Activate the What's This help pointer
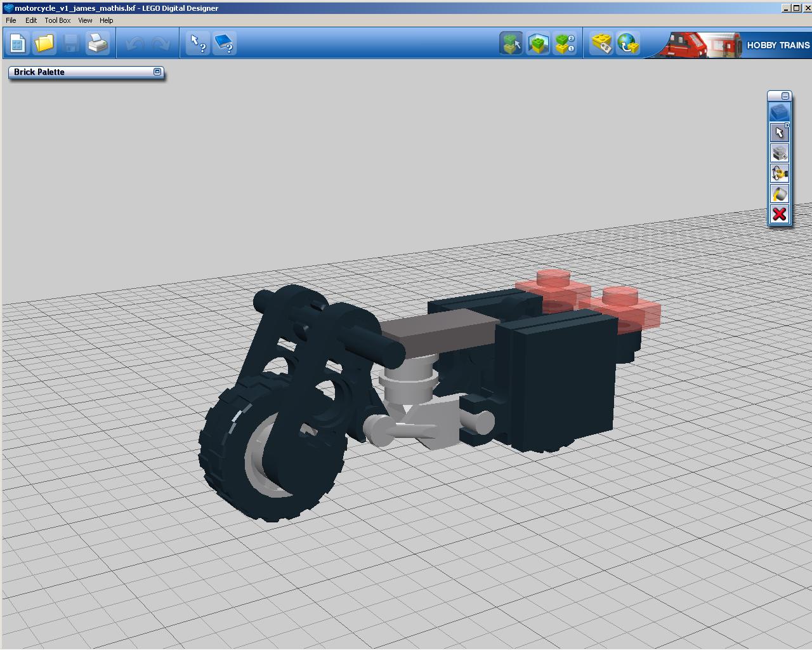This screenshot has height=650, width=812. (x=198, y=43)
